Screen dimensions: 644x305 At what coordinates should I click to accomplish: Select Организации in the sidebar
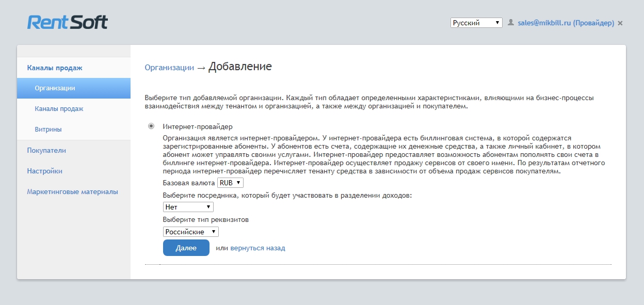(x=55, y=88)
